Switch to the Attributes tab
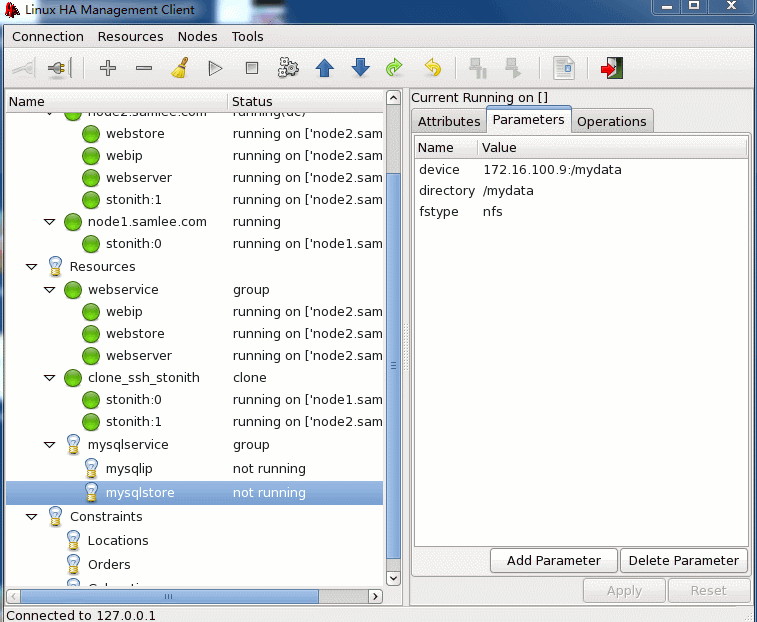757x622 pixels. [449, 121]
